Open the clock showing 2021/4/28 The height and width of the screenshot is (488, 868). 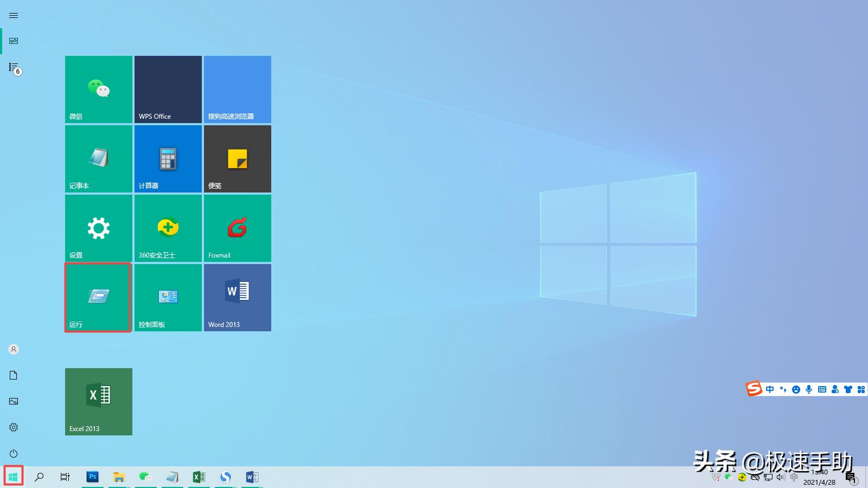click(819, 477)
